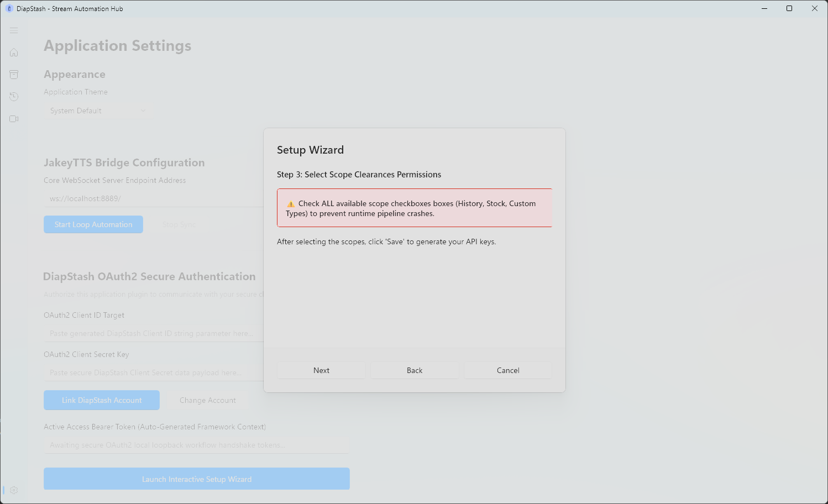This screenshot has height=504, width=828.
Task: Expand the Application Theme dropdown
Action: click(98, 111)
